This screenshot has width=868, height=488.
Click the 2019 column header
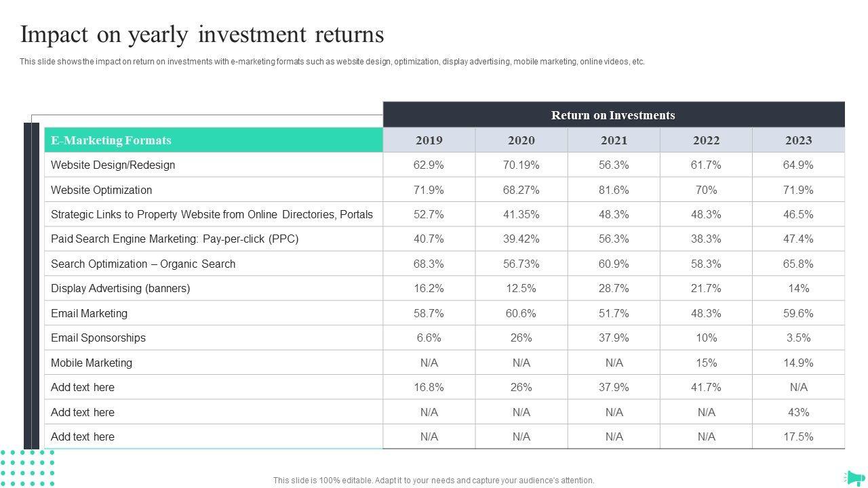click(x=429, y=140)
